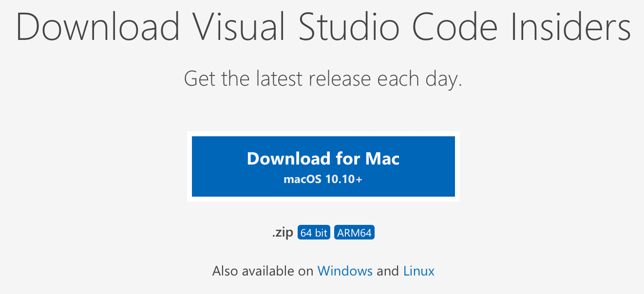Viewport: 644px width, 294px height.
Task: Open the Apple Silicon ARM64 download
Action: coord(354,232)
